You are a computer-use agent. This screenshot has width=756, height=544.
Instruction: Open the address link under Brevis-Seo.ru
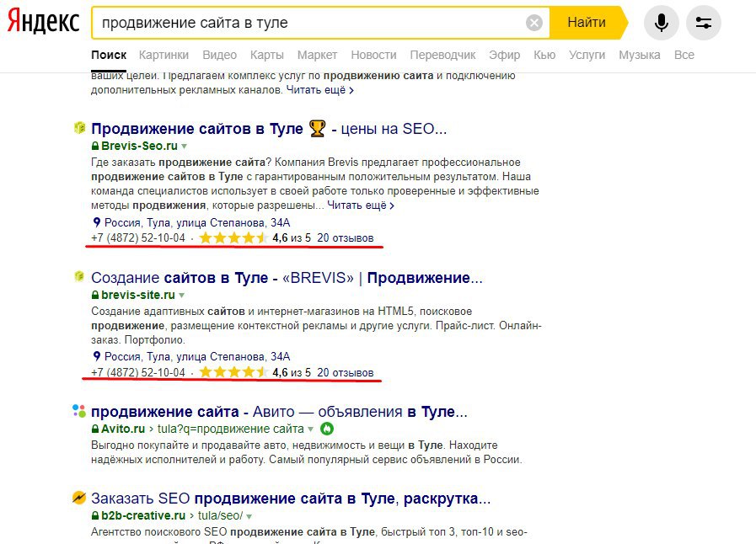[197, 222]
